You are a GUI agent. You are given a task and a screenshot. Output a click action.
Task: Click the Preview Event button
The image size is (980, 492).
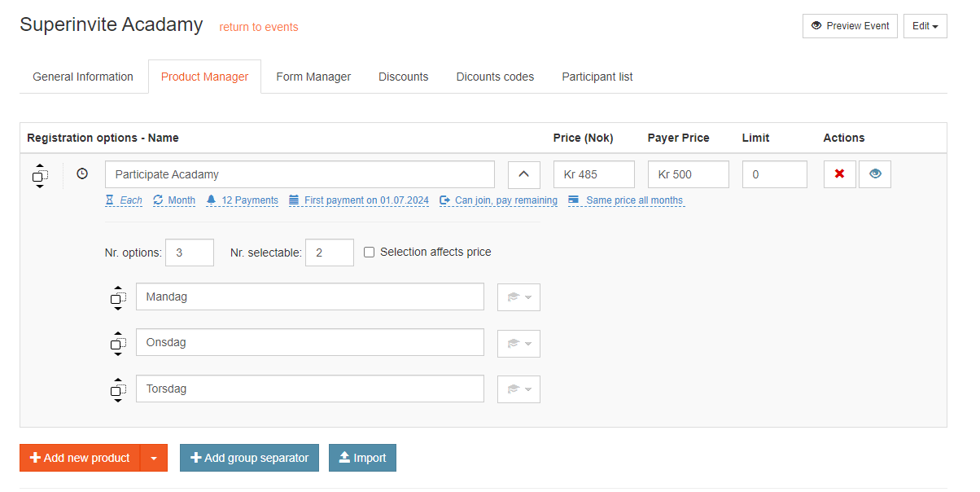coord(850,26)
